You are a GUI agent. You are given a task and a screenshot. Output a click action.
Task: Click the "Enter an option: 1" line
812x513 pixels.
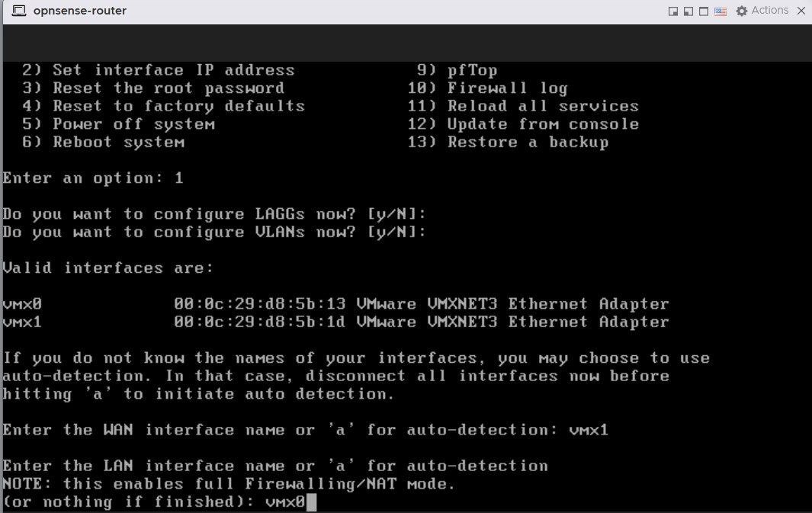(93, 178)
